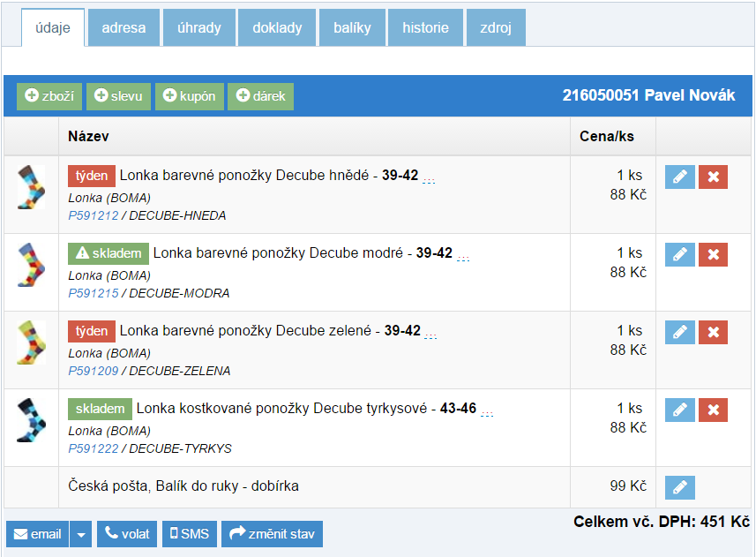Viewport: 756px width, 557px height.
Task: Delete the Decube modré socks row
Action: (x=713, y=254)
